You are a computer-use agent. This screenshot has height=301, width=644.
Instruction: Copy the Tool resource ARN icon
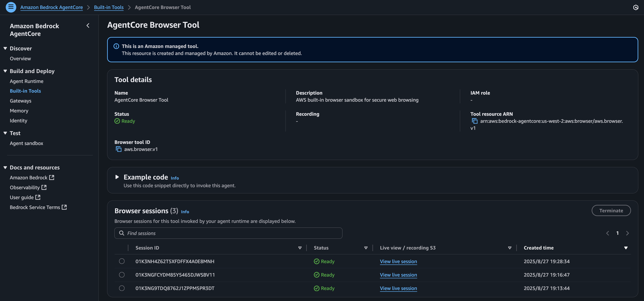pyautogui.click(x=474, y=121)
